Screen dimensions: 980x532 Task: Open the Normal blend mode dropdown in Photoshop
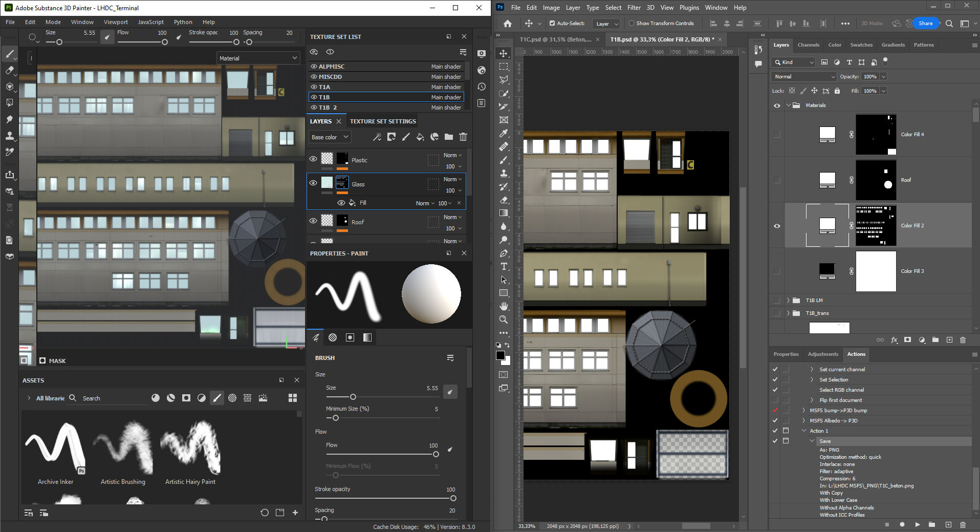803,77
